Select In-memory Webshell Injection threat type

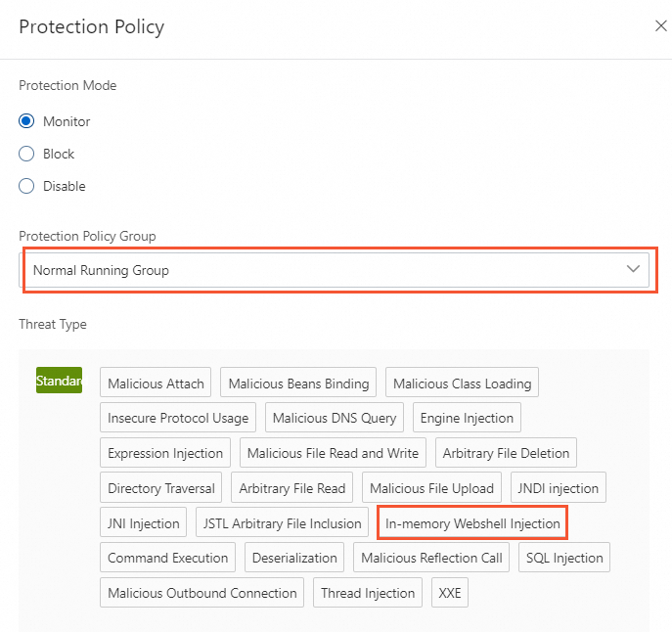tap(472, 524)
